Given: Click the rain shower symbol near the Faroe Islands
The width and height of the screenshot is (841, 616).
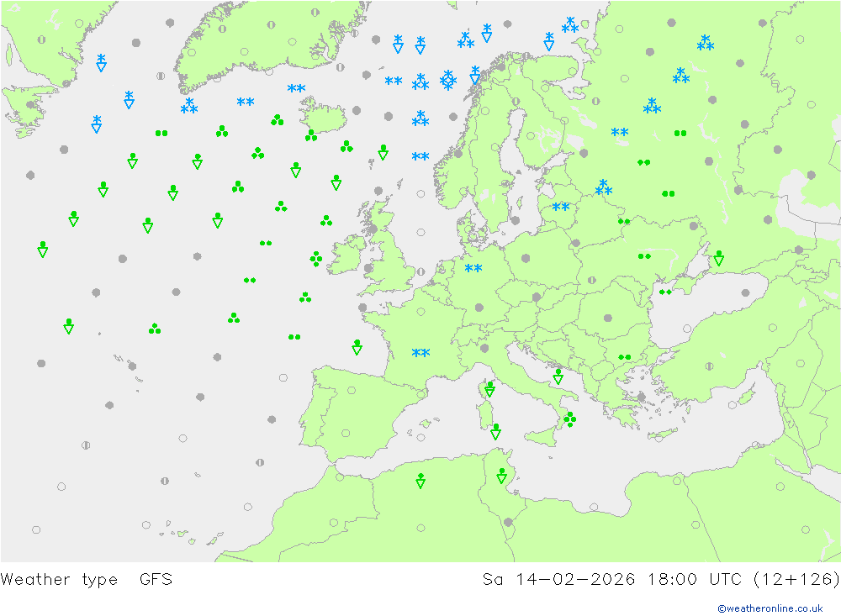Looking at the screenshot, I should [383, 152].
